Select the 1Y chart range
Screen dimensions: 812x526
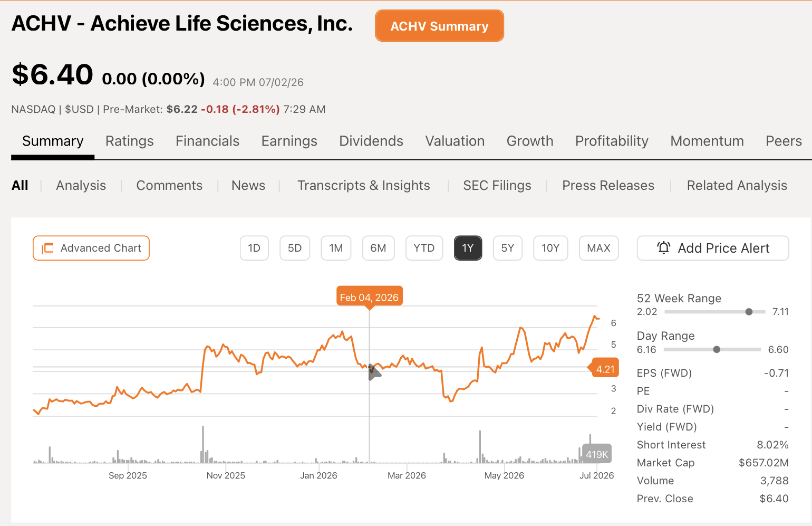pos(468,248)
